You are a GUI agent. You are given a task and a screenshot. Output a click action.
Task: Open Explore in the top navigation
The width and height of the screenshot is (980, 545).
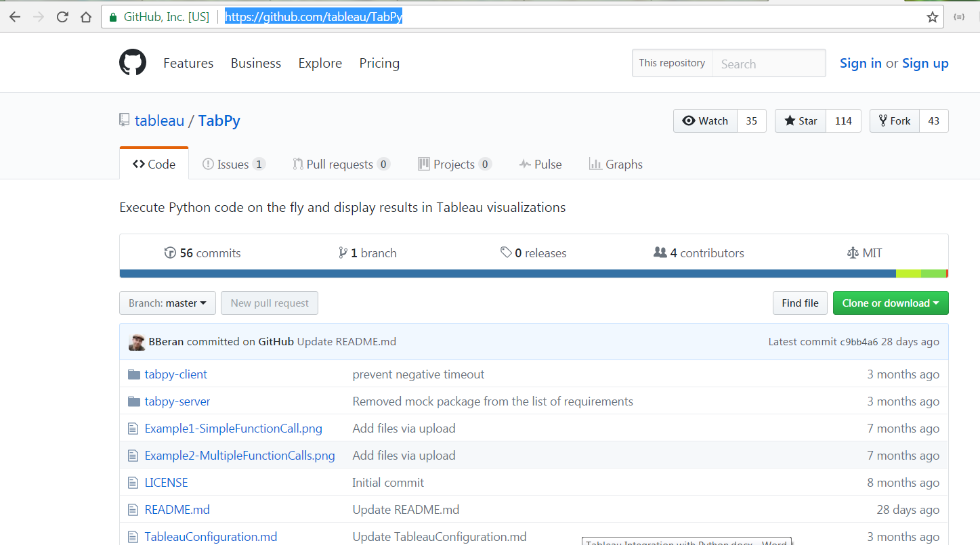pos(320,63)
